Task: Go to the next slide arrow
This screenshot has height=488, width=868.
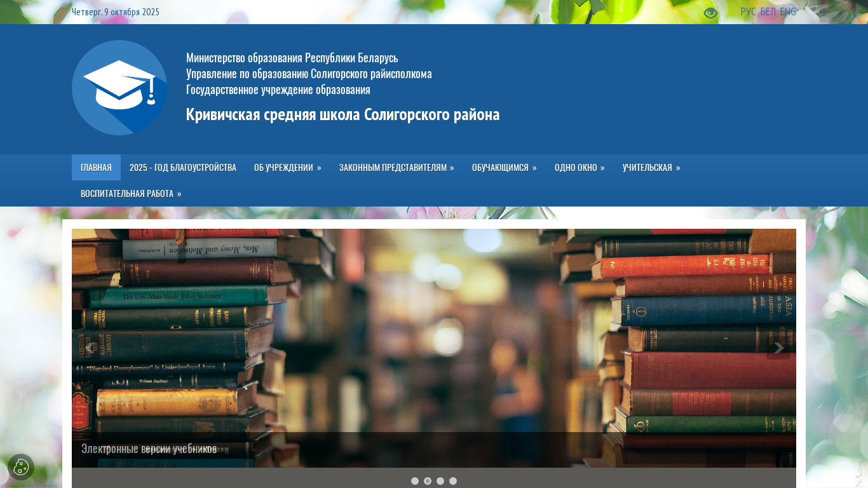Action: click(778, 348)
